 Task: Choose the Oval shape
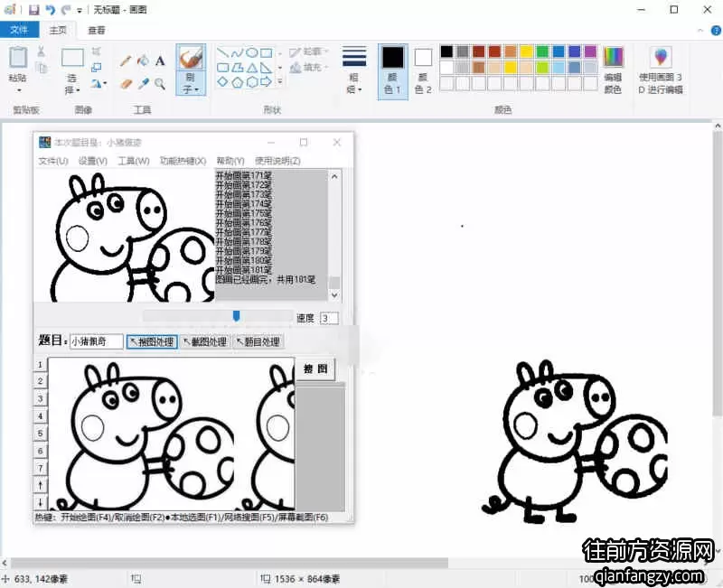[252, 52]
